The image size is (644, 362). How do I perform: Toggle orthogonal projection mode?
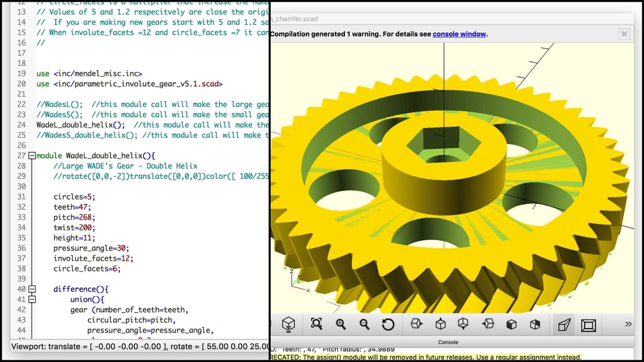[x=588, y=324]
